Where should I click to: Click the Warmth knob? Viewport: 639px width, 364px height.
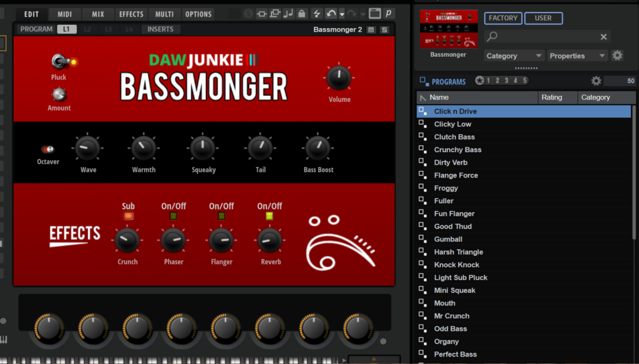(144, 148)
